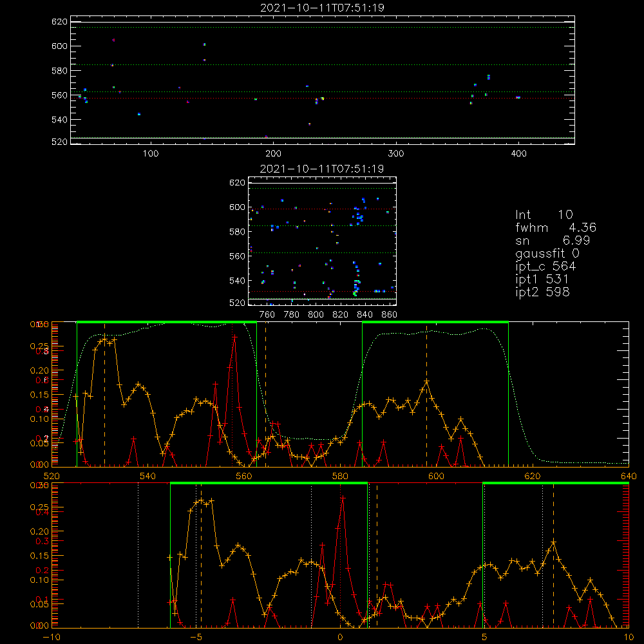
Task: Click x-axis label 520 on third plot
Action: (x=52, y=476)
